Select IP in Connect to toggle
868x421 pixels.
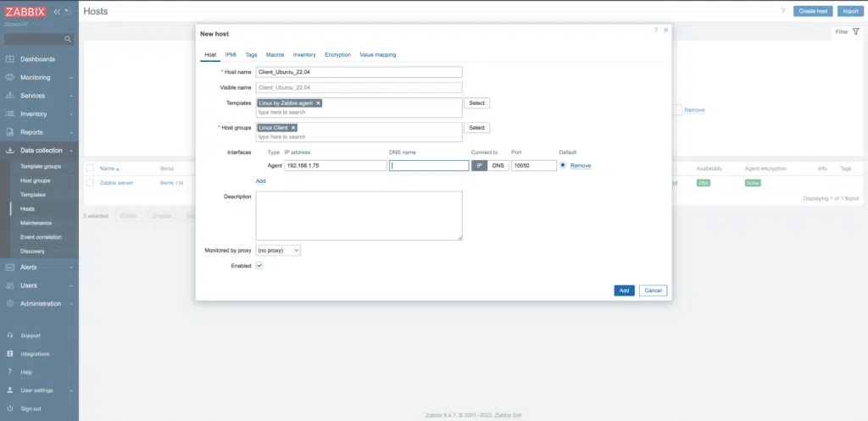(x=480, y=165)
